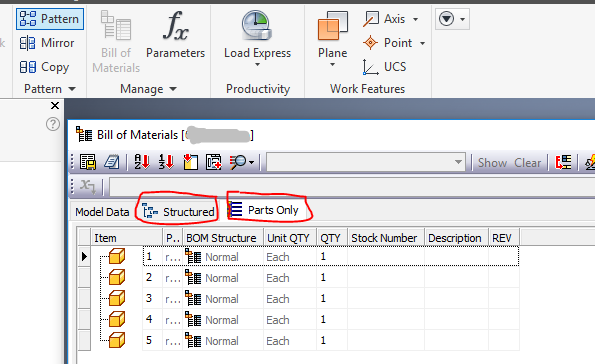
Task: Open the Point dropdown arrow
Action: [422, 43]
